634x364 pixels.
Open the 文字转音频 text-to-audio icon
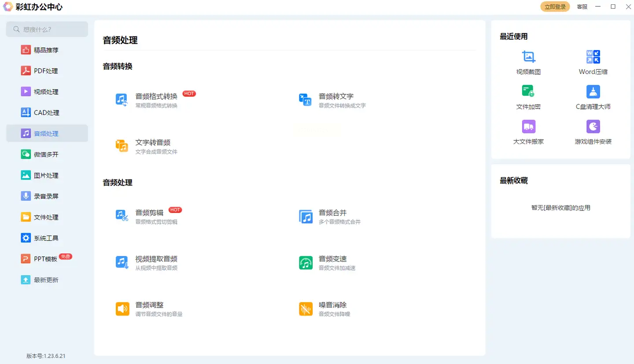coord(122,146)
